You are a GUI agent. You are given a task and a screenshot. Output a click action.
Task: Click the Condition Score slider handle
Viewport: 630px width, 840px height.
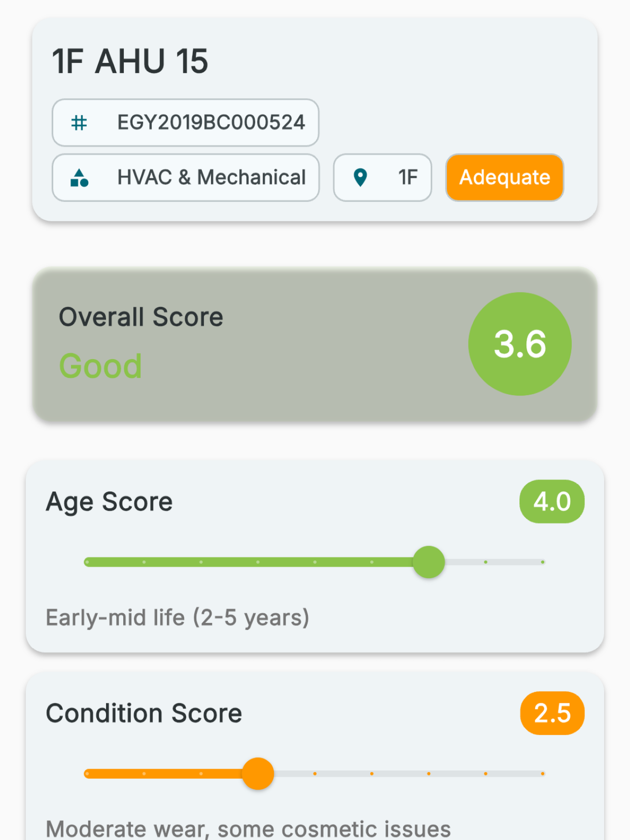(258, 773)
